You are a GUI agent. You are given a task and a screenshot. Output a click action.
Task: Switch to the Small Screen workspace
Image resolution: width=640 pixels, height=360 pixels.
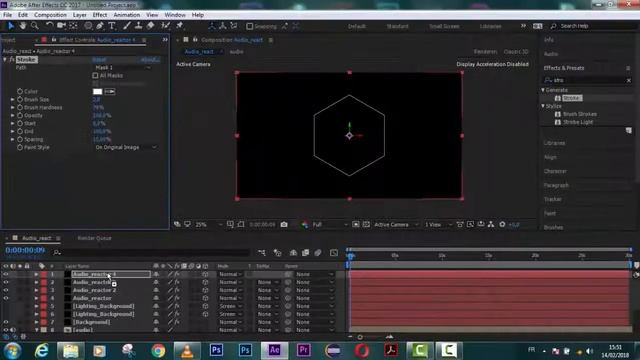click(x=444, y=26)
